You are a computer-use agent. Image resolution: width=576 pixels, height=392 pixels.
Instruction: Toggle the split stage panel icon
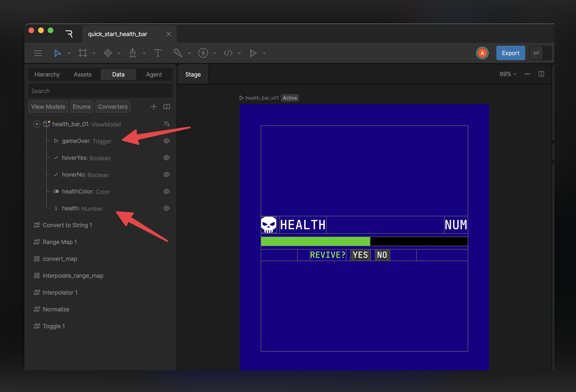[541, 74]
